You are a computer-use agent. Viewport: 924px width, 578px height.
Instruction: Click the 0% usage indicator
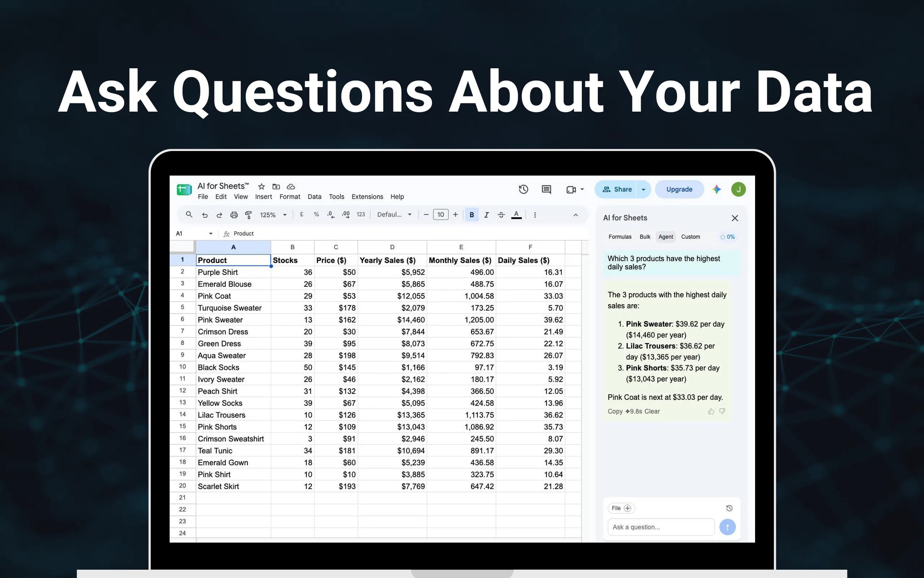pyautogui.click(x=727, y=237)
